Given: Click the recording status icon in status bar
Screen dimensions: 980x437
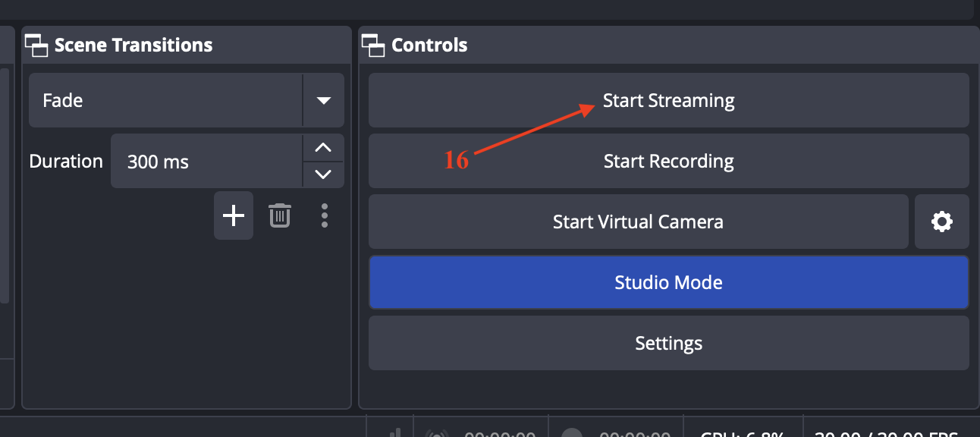Looking at the screenshot, I should [x=572, y=434].
